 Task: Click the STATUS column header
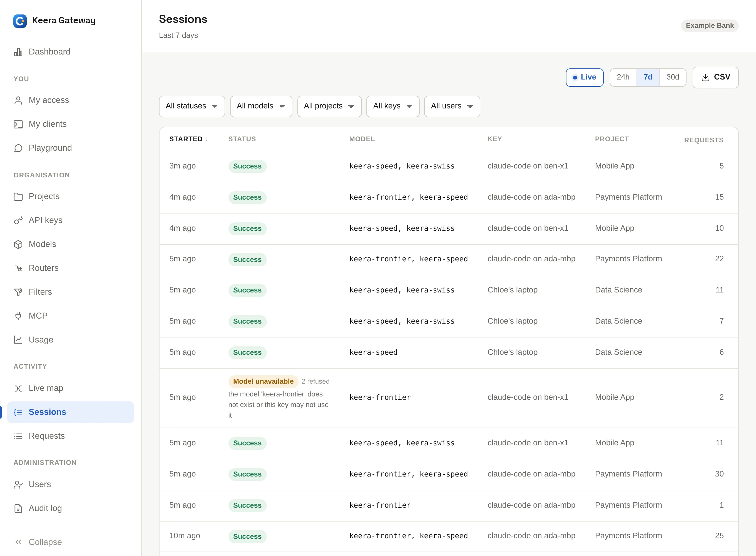tap(242, 139)
